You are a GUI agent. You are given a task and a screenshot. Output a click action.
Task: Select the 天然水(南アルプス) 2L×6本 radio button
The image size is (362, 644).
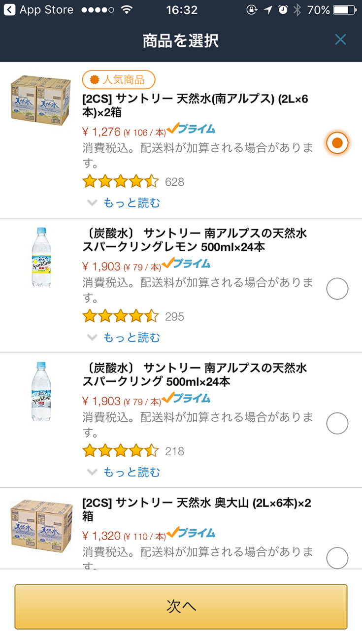click(x=337, y=143)
